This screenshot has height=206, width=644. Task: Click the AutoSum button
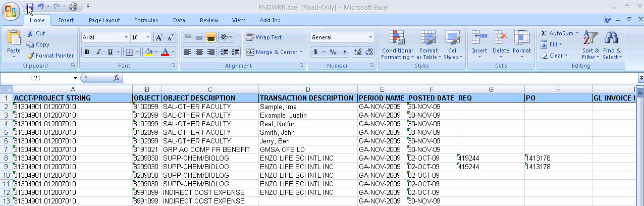coord(557,33)
